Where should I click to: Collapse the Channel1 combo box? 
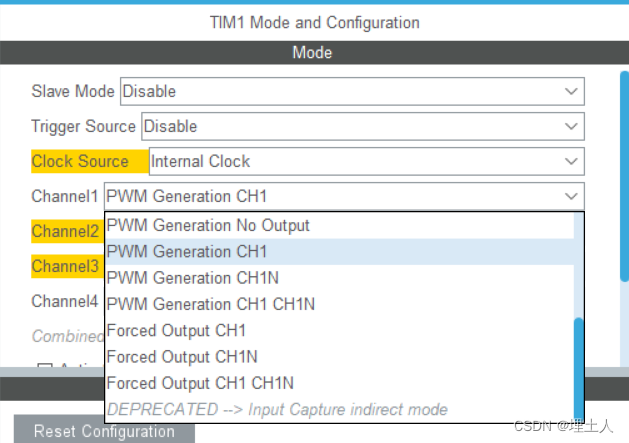[344, 196]
